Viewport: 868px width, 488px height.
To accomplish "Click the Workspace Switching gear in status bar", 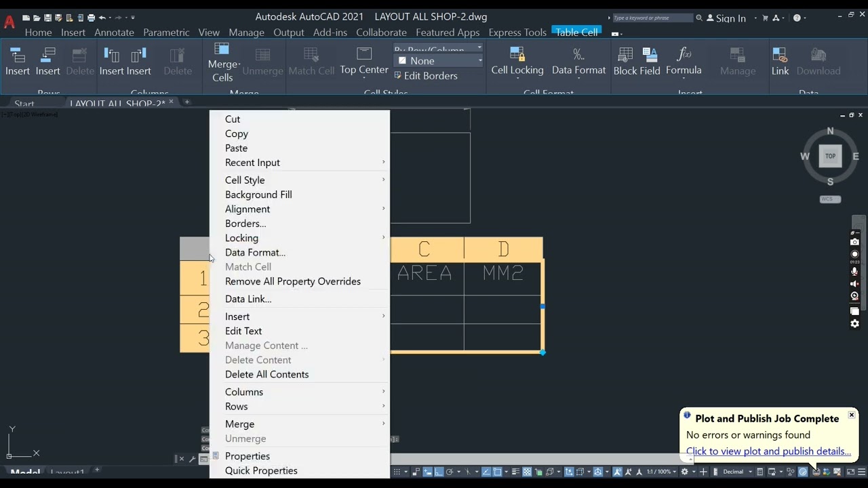I will tap(684, 471).
